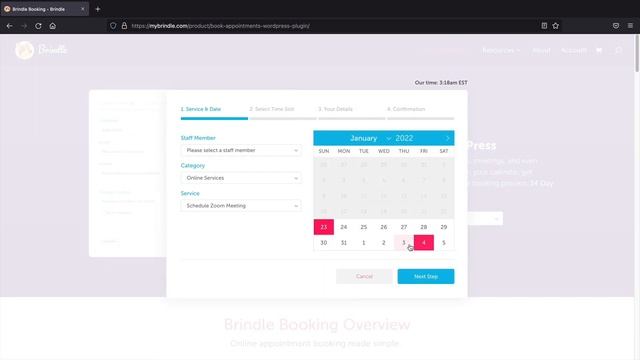Screen dimensions: 640x360
Task: Open the Firefox hamburger menu
Action: [x=630, y=26]
